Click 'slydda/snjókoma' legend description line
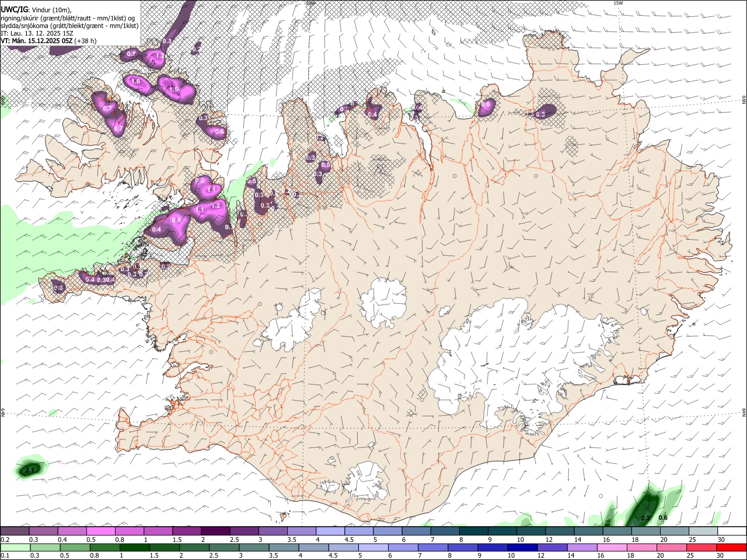 [69, 25]
